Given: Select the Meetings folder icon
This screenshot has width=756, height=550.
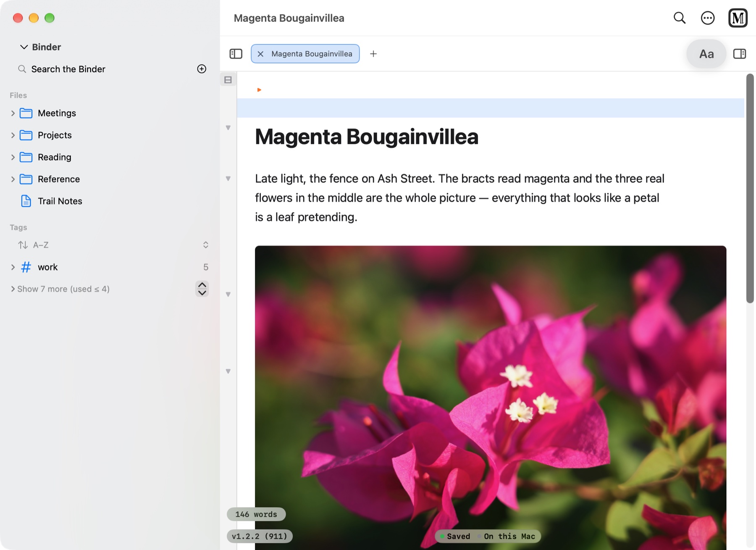Looking at the screenshot, I should click(x=26, y=113).
